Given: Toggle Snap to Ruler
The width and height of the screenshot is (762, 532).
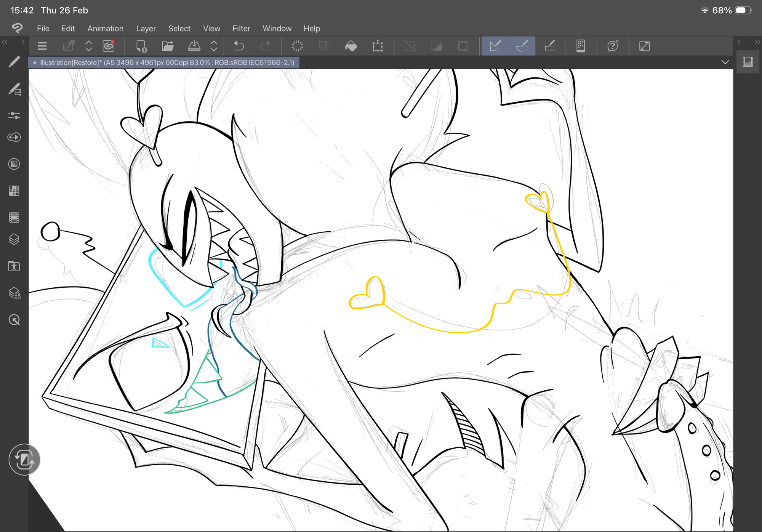Looking at the screenshot, I should [x=495, y=46].
